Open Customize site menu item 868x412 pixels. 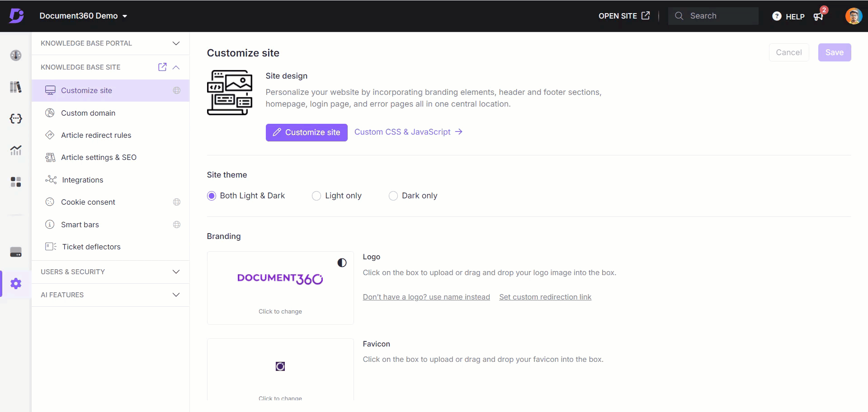[x=110, y=90]
